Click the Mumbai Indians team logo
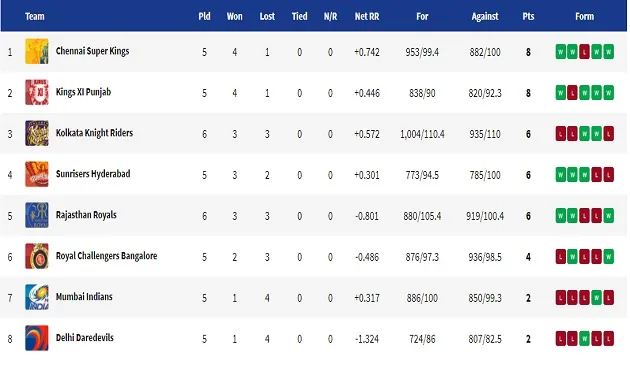 click(x=37, y=297)
